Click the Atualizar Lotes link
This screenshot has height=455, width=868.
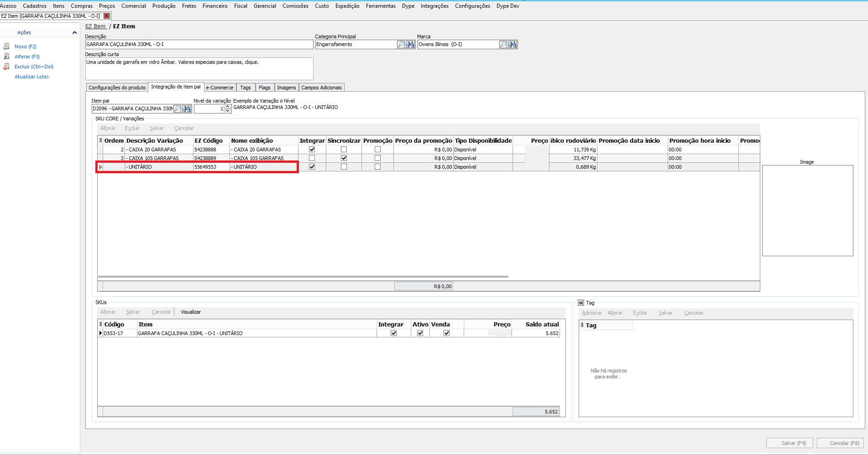tap(31, 77)
